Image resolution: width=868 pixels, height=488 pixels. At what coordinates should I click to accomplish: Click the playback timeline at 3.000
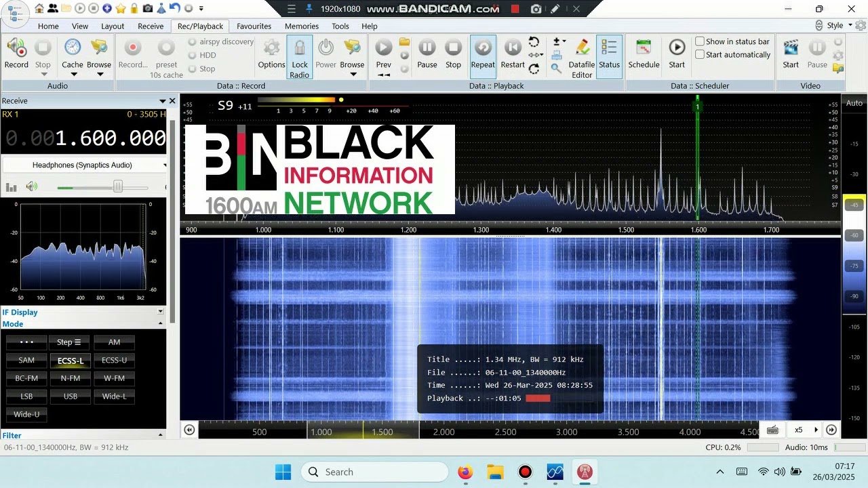[567, 432]
